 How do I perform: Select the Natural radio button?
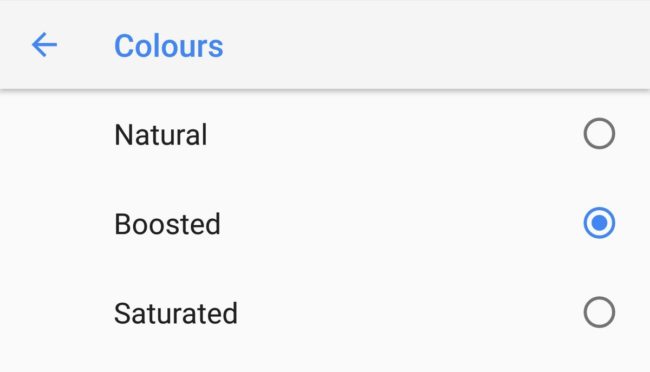click(x=599, y=134)
